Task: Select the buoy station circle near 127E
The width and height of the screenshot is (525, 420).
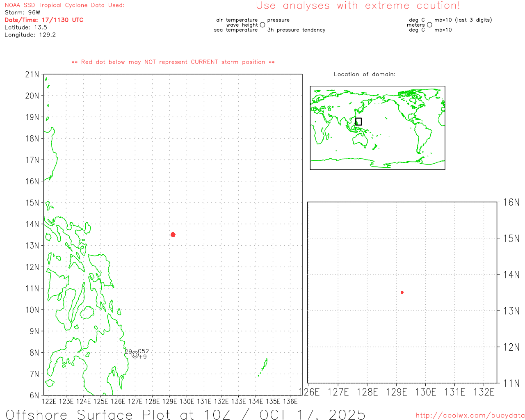Action: [x=135, y=354]
